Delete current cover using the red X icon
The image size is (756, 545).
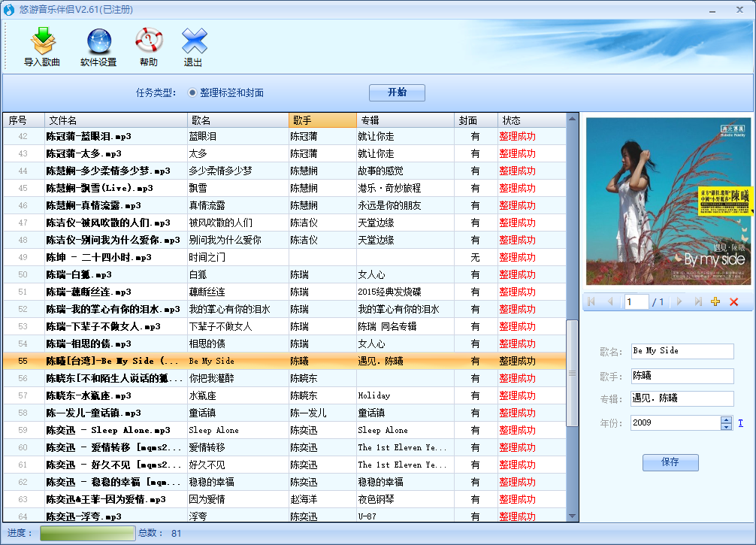(x=733, y=301)
